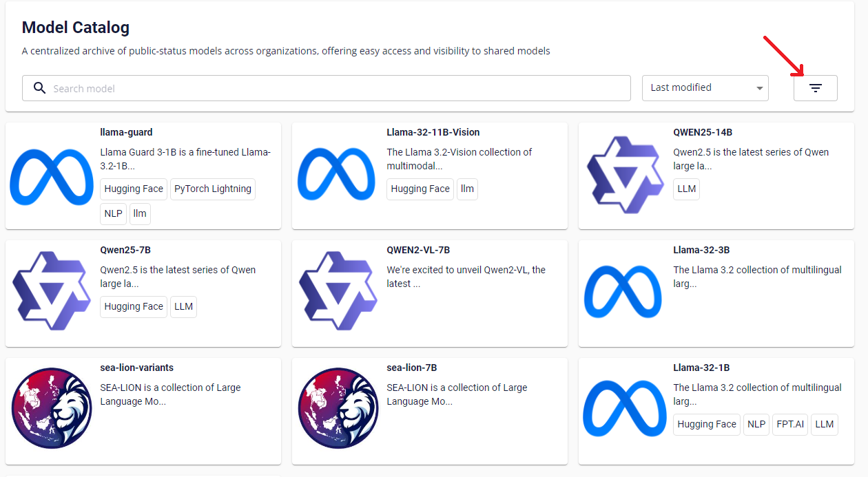Open the Llama-32-11B-Vision model title
This screenshot has width=868, height=477.
433,132
